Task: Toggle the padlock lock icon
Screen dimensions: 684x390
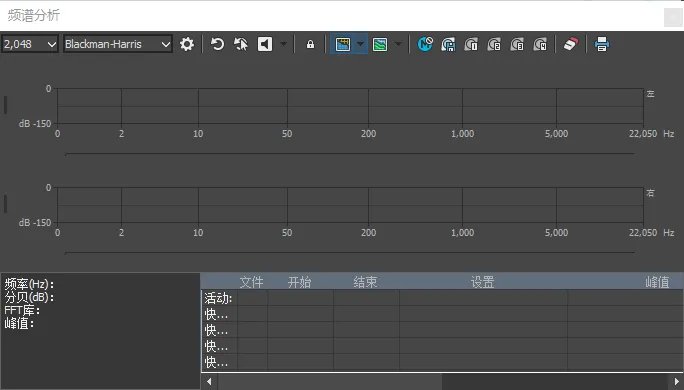Action: (x=310, y=44)
